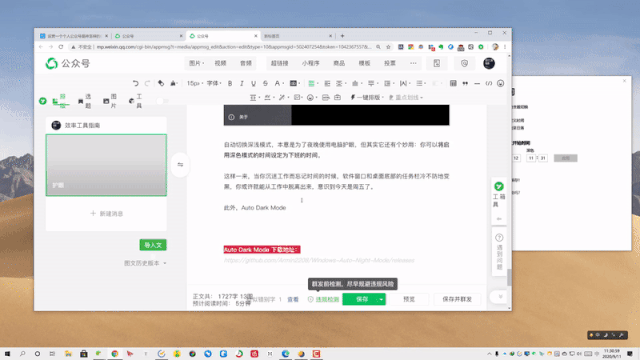Screen dimensions: 640x360
Task: Reload the page in the browser
Action: [61, 47]
